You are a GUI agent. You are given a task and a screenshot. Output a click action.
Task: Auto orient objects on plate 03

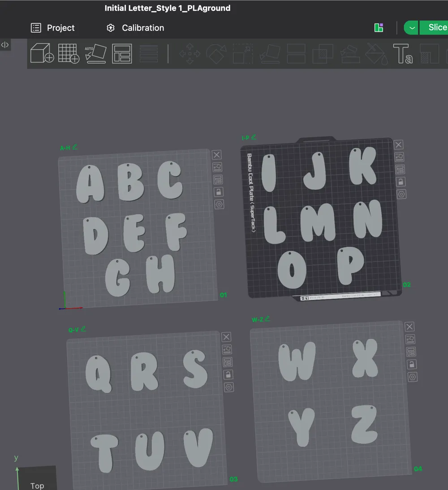click(227, 349)
